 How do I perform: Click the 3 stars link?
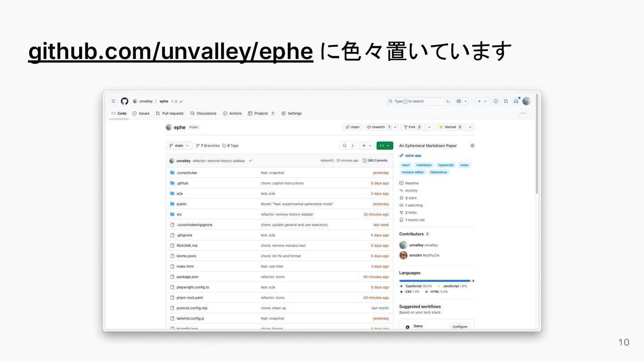(x=408, y=198)
